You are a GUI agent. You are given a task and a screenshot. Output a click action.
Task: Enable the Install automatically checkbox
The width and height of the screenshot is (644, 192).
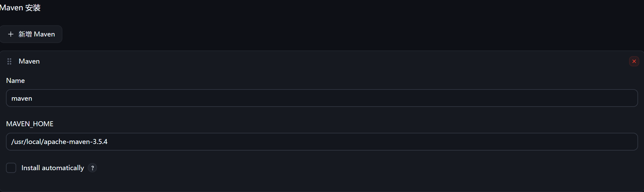click(x=11, y=168)
